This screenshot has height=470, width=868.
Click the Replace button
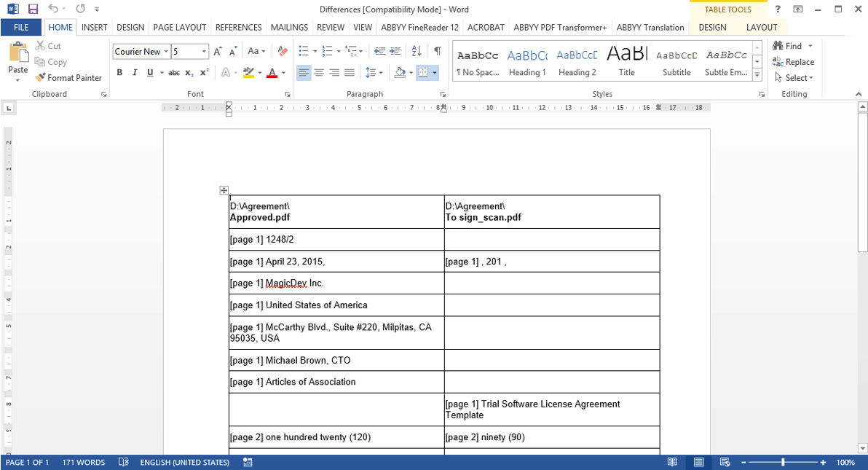(793, 62)
